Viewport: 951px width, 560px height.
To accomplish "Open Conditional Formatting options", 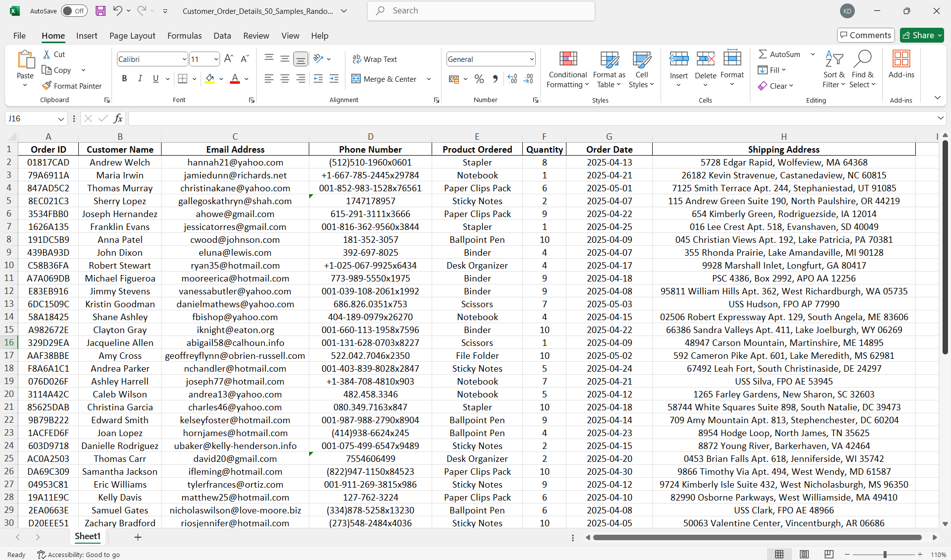I will tap(568, 69).
